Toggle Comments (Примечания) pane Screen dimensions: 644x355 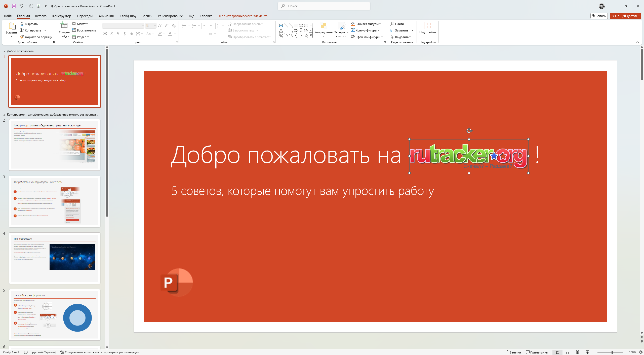click(537, 352)
